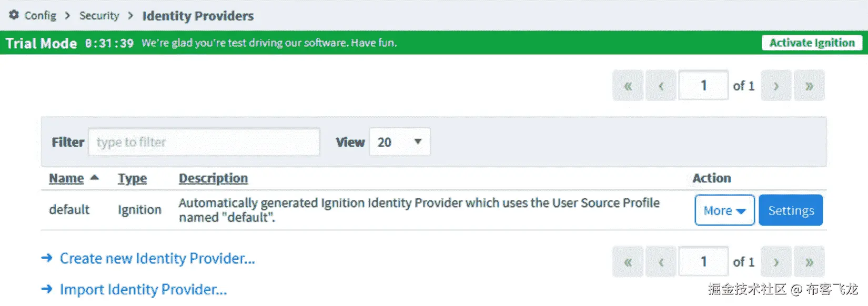Go to next page in top pagination
The height and width of the screenshot is (306, 868).
coord(776,86)
